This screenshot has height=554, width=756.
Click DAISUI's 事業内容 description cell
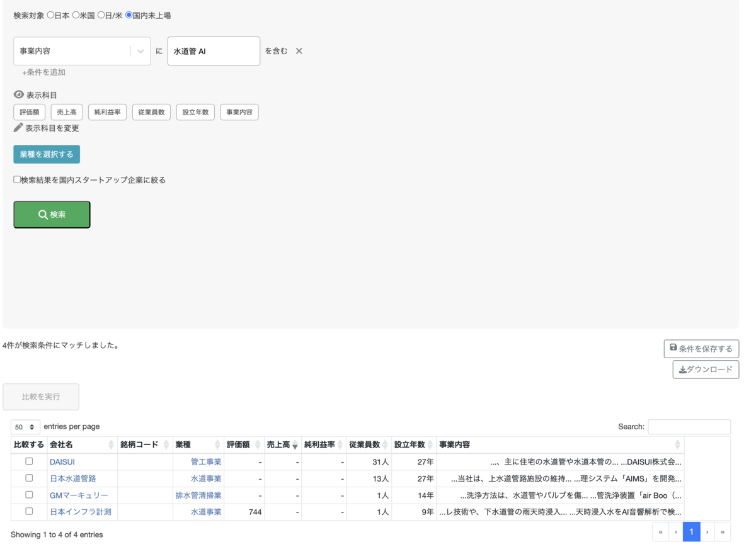[x=560, y=462]
